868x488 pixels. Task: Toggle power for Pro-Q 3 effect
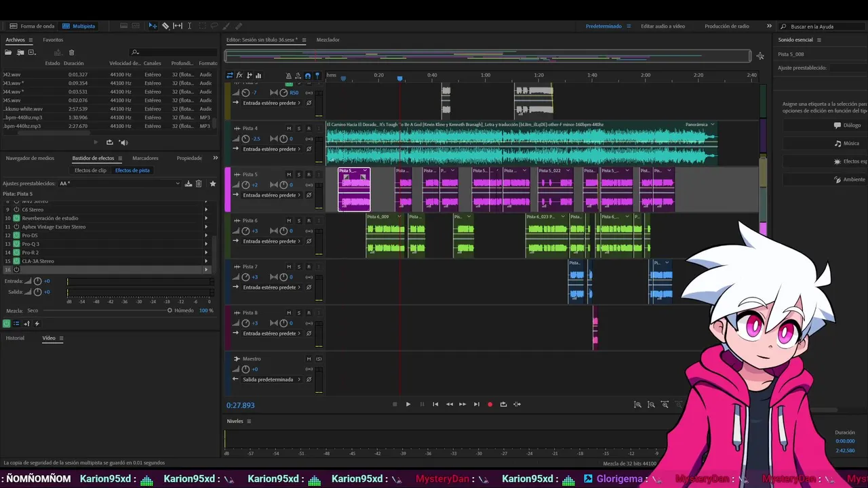coord(17,244)
